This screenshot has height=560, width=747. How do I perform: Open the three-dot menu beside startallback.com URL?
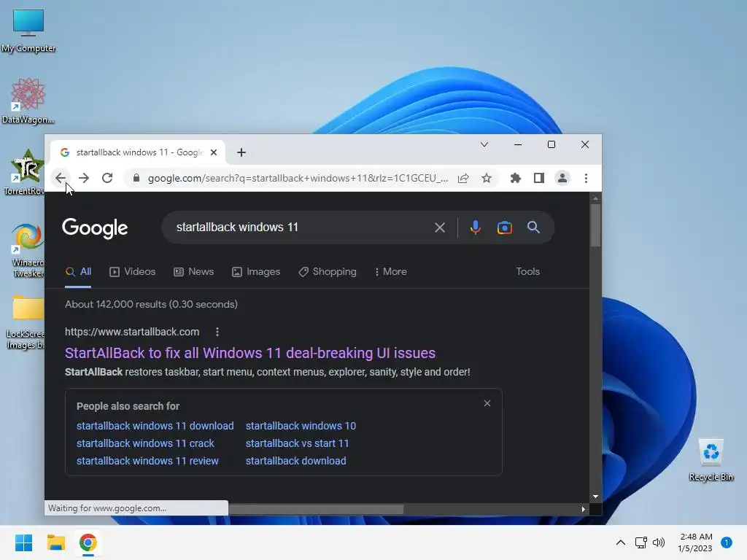click(x=217, y=332)
